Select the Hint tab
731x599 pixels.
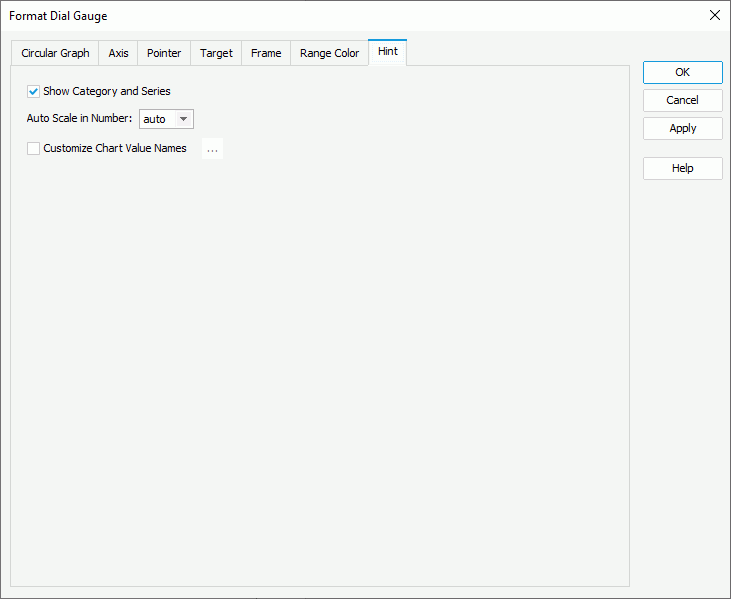pos(387,52)
